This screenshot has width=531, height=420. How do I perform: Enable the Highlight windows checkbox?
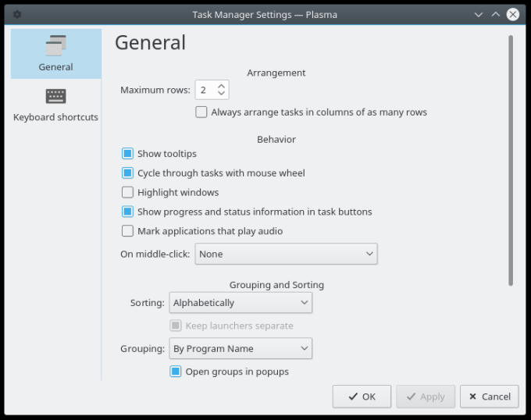coord(128,192)
